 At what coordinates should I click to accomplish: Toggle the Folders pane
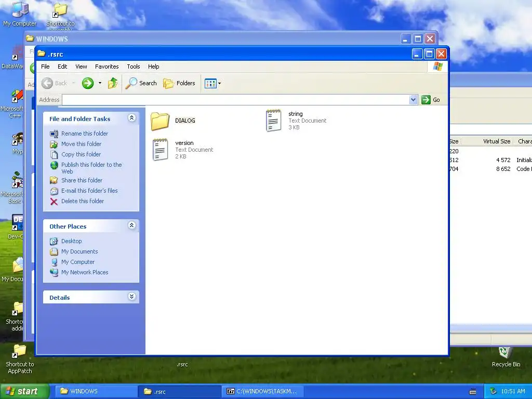click(179, 83)
